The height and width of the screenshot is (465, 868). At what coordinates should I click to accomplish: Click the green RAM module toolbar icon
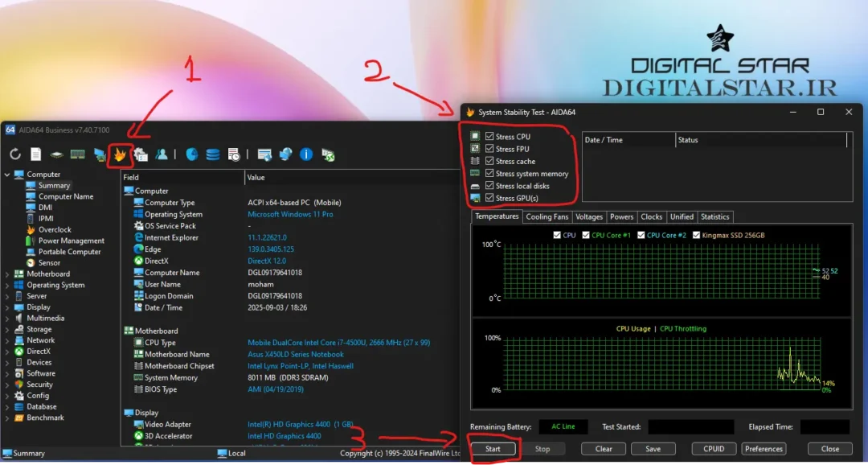tap(78, 154)
